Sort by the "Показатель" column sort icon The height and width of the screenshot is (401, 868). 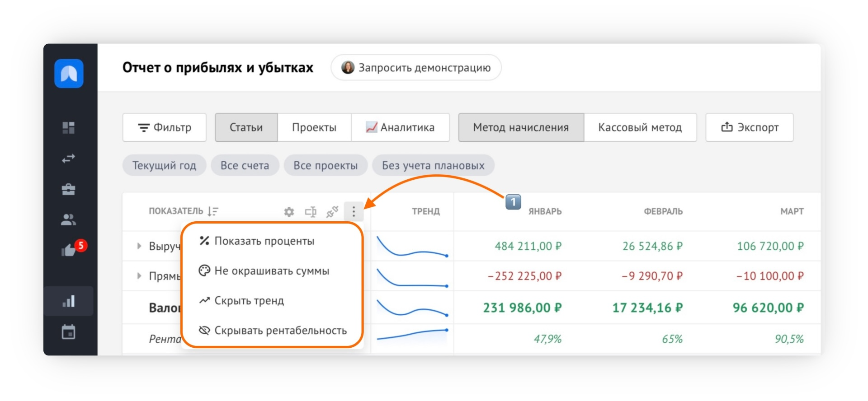coord(213,211)
